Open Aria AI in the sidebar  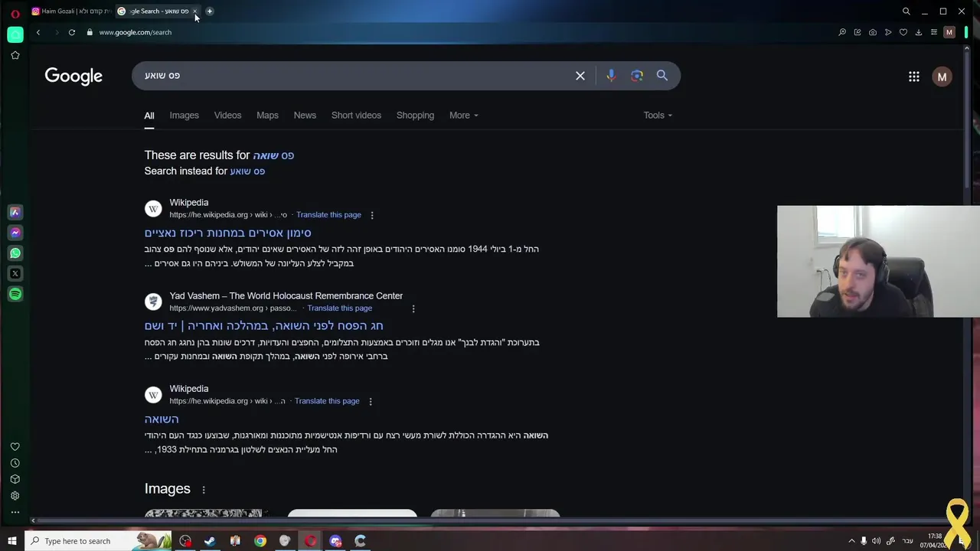click(x=15, y=212)
